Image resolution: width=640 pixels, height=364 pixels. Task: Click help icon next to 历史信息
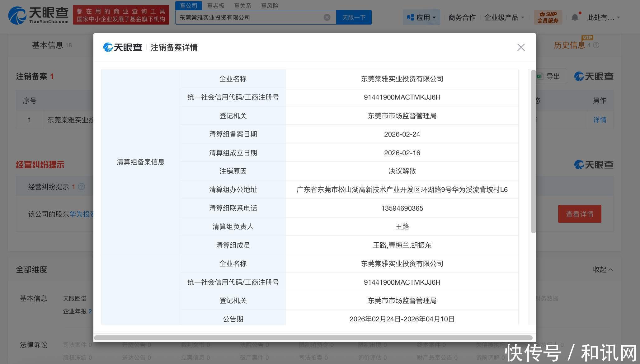pyautogui.click(x=596, y=45)
